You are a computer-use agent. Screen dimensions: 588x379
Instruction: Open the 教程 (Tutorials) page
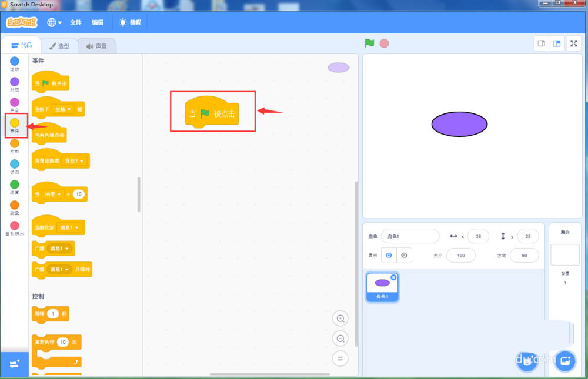point(134,22)
